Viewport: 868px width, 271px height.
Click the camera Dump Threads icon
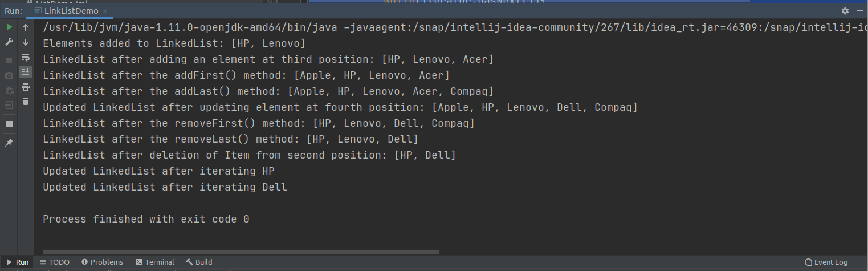pyautogui.click(x=9, y=75)
